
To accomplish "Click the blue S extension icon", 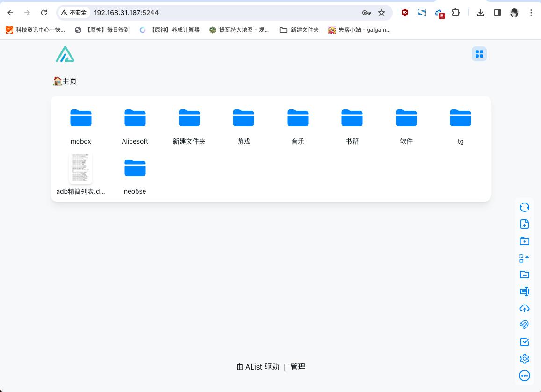I will [x=422, y=13].
